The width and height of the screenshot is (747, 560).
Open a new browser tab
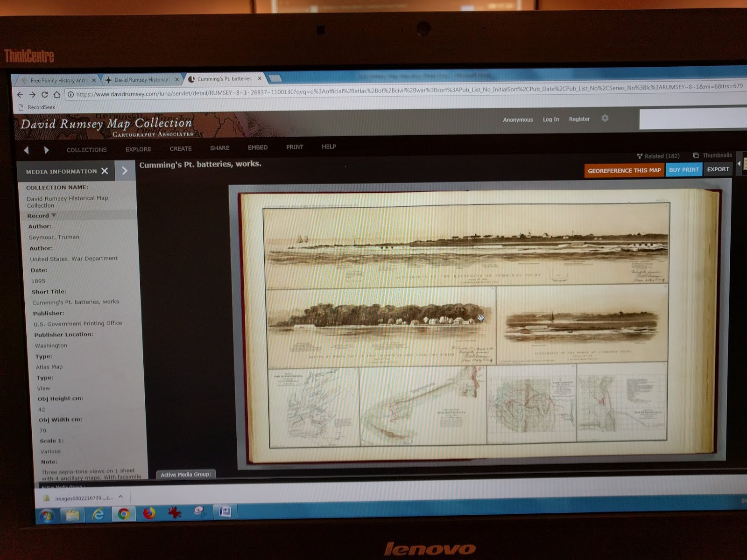pyautogui.click(x=275, y=78)
